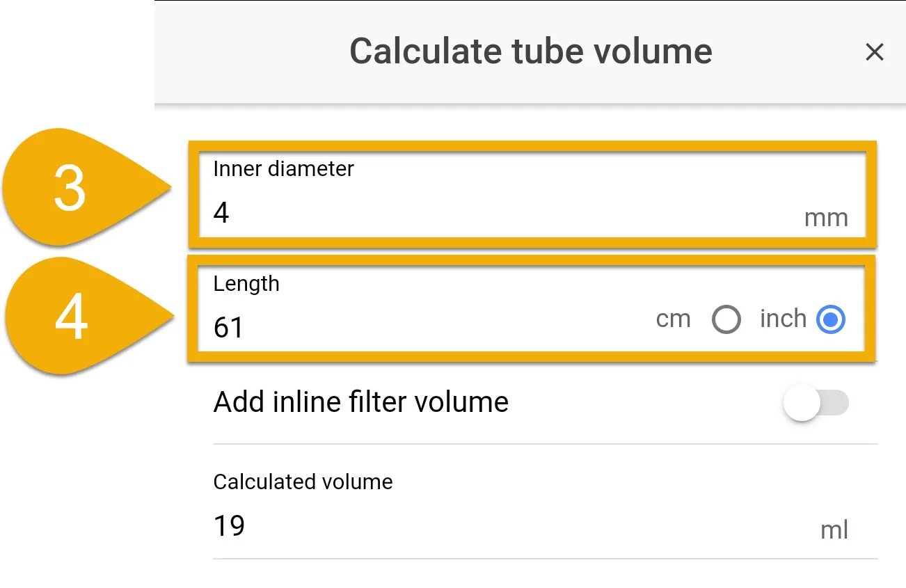Click the 'Inner diameter' field label
This screenshot has height=588, width=906.
pyautogui.click(x=283, y=169)
